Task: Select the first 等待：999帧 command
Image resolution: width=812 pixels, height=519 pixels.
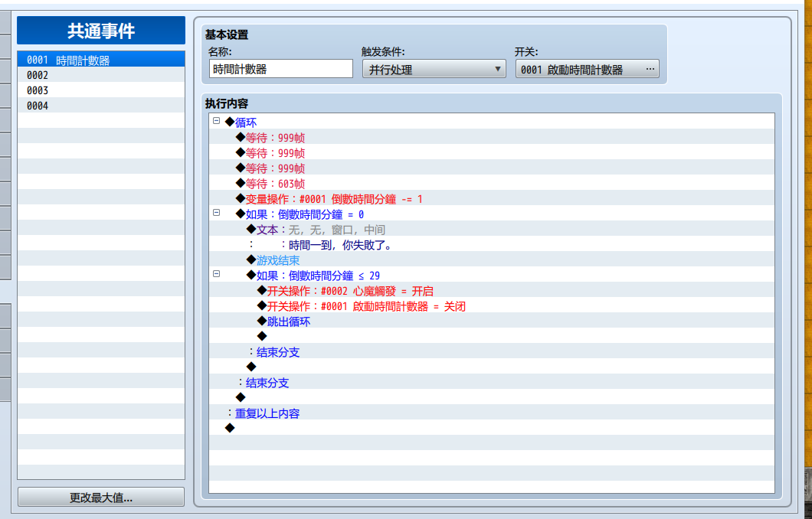Action: pos(492,138)
